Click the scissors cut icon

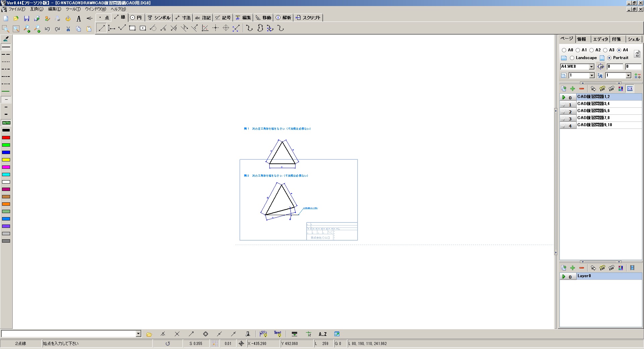pyautogui.click(x=68, y=29)
